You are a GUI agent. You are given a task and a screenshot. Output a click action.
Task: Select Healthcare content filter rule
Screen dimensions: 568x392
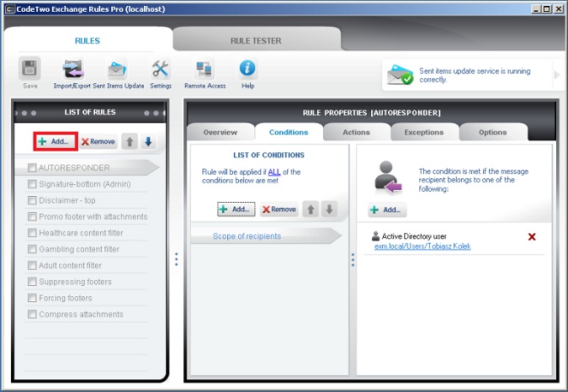pos(81,233)
